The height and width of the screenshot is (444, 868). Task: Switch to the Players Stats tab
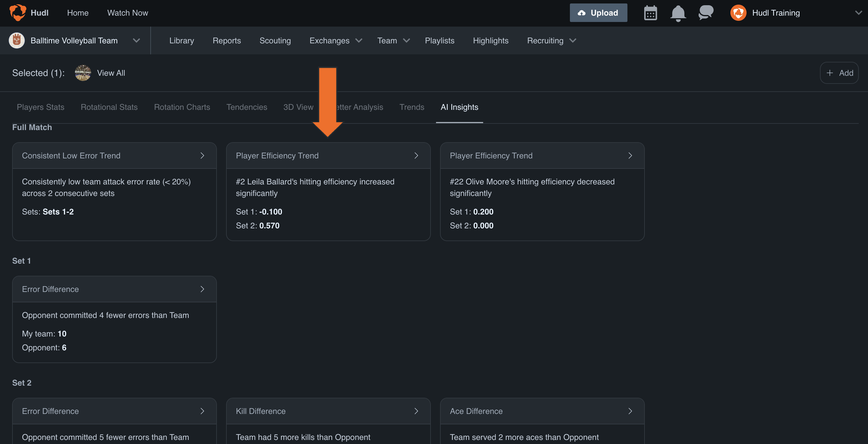tap(40, 107)
